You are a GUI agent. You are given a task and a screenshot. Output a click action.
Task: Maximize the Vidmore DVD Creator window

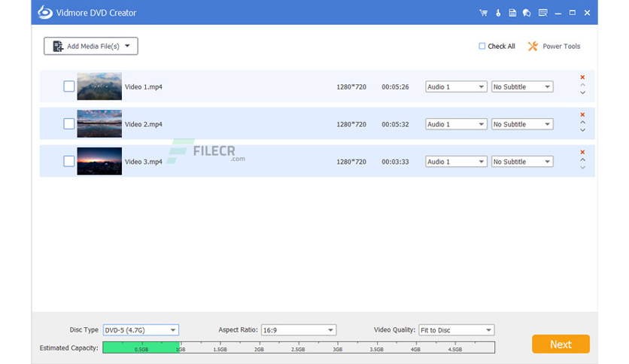coord(573,13)
